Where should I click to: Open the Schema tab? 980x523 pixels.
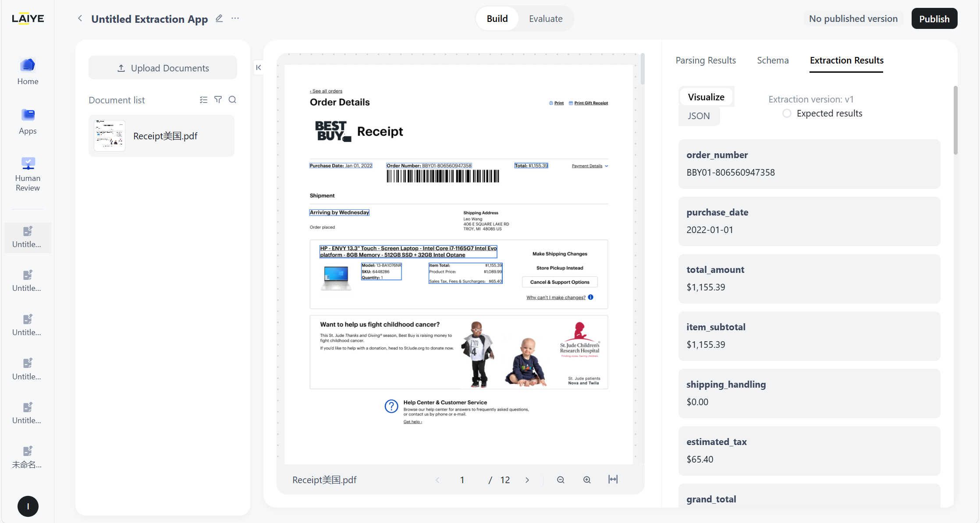point(772,60)
